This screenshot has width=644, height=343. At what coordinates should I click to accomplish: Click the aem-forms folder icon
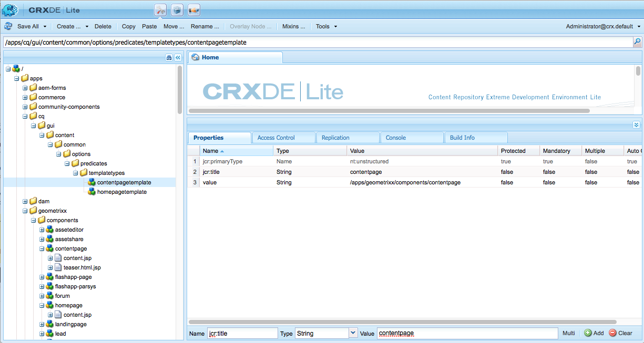[x=33, y=88]
